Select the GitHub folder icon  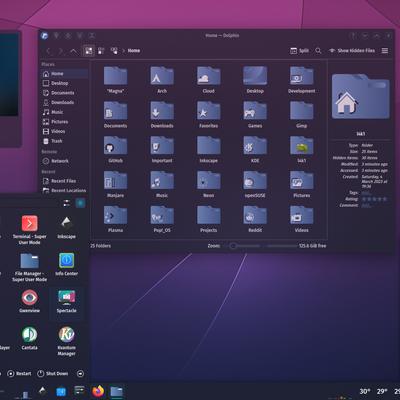tap(115, 145)
